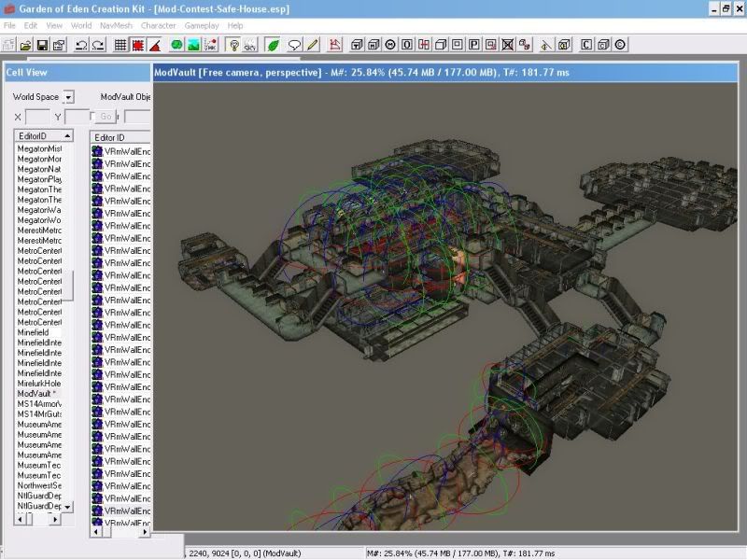Open the View menu

[x=54, y=26]
